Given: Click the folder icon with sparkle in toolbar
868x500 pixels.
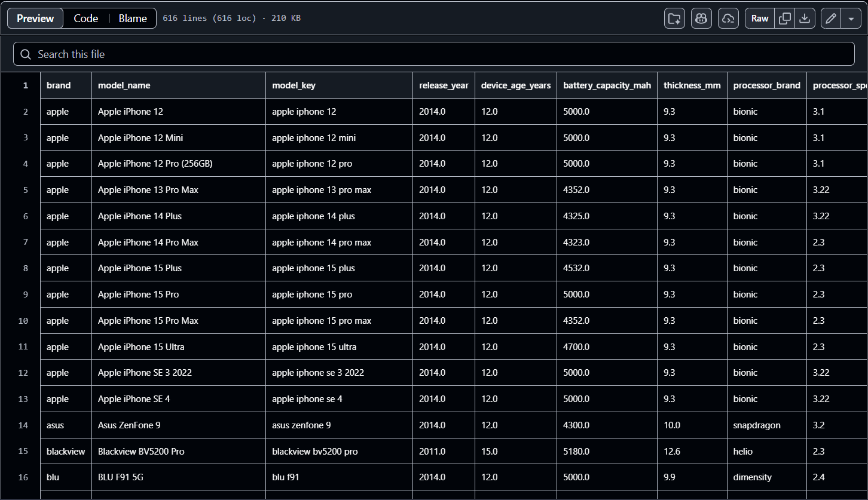Looking at the screenshot, I should (674, 19).
